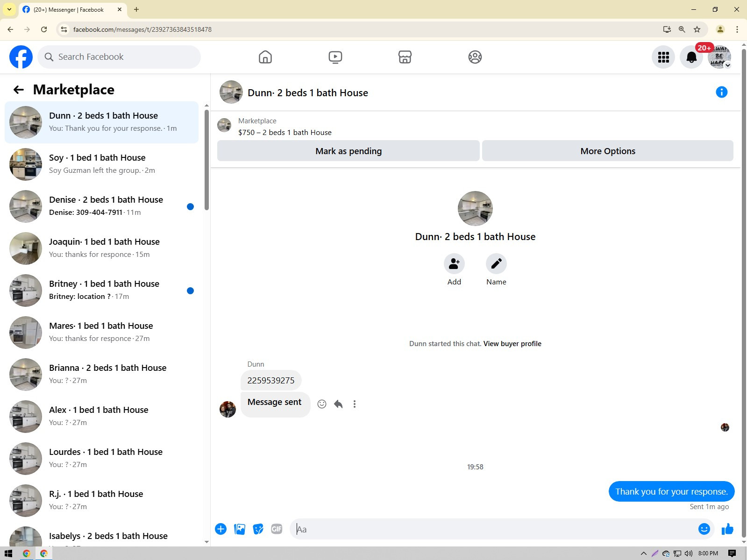Bookmark this page with the star
The width and height of the screenshot is (747, 560).
[x=697, y=29]
